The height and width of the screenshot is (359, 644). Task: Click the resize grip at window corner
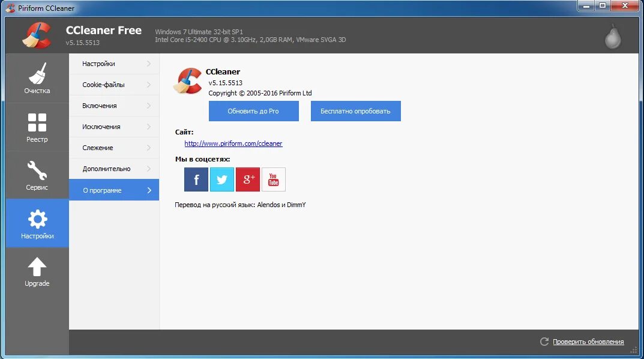(x=634, y=349)
